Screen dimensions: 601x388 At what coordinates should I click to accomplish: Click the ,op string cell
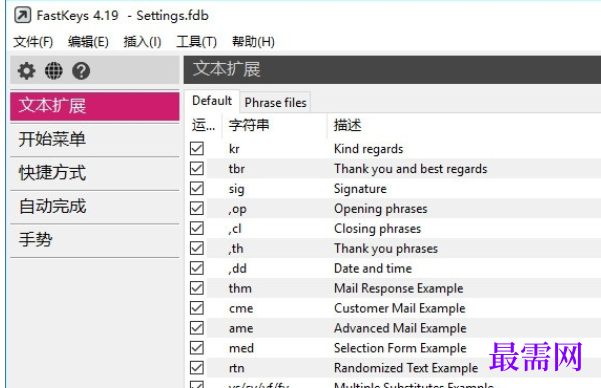coord(237,209)
